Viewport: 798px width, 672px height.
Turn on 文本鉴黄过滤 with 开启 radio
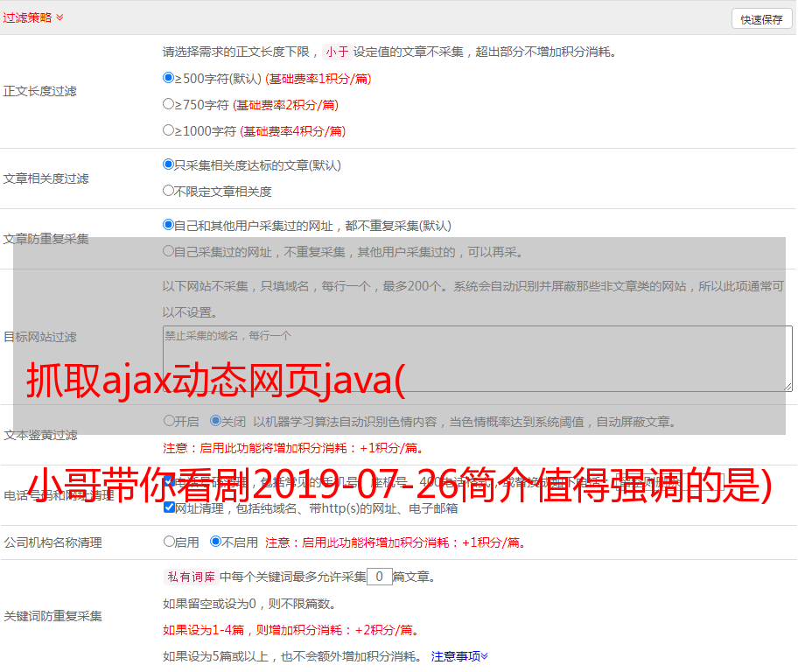click(169, 421)
